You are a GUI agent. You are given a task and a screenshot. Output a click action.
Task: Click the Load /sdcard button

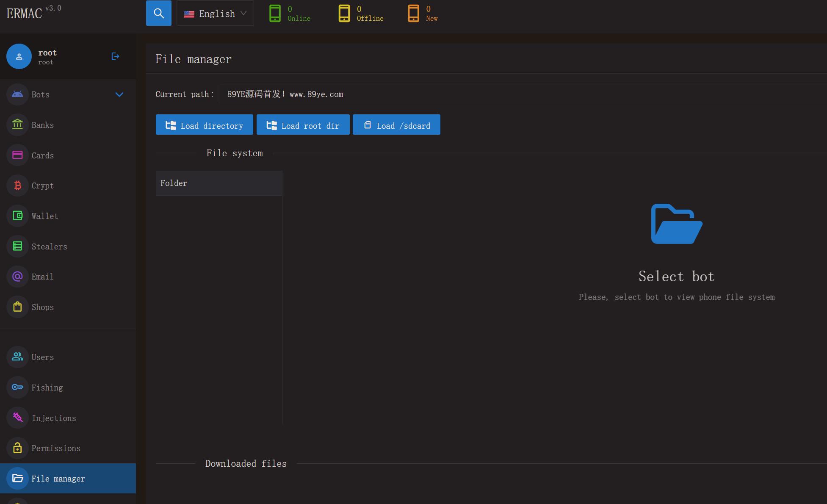point(396,125)
